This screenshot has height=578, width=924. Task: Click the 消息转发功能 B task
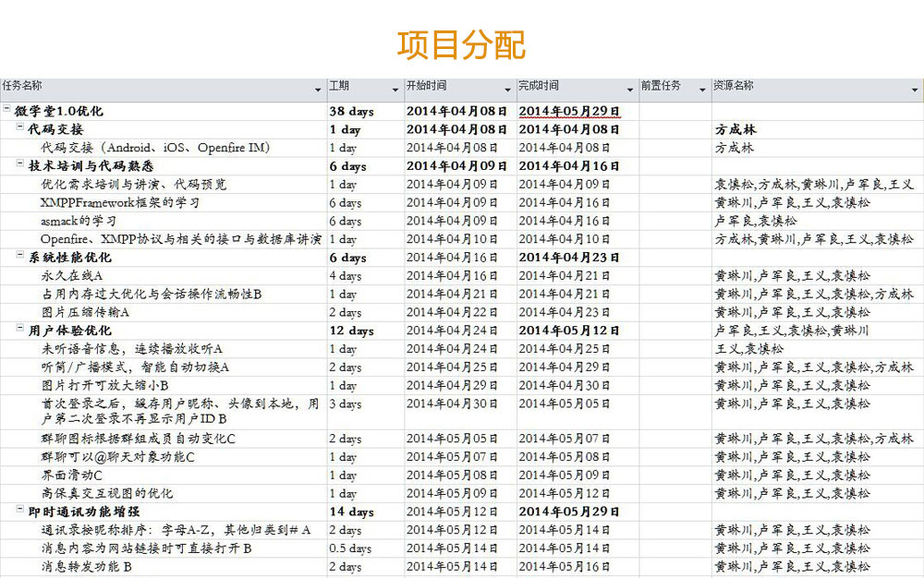(87, 567)
